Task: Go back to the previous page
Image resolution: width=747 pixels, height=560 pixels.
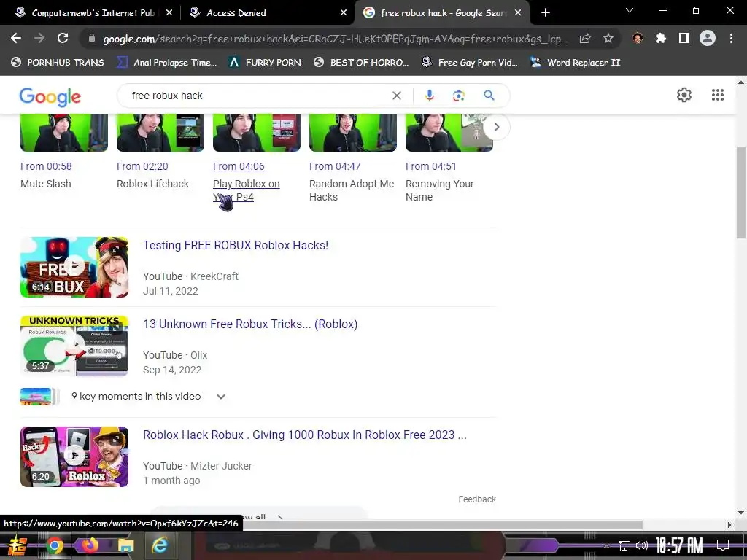Action: [x=16, y=38]
